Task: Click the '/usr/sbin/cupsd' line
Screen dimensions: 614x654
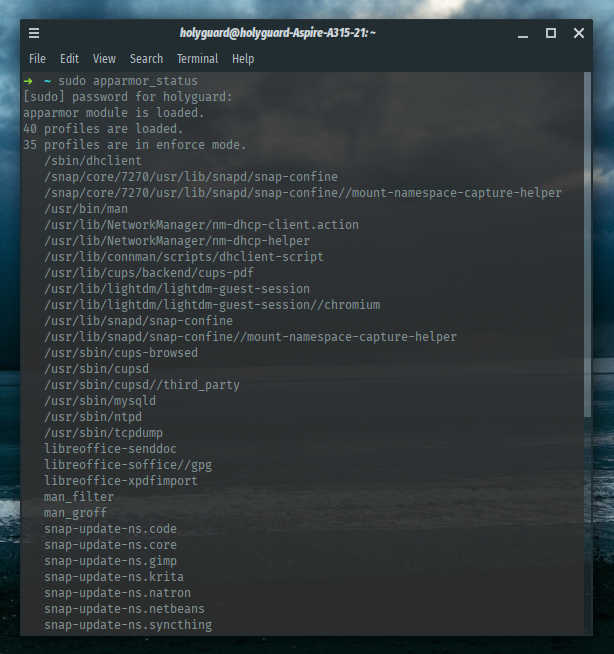Action: click(96, 369)
